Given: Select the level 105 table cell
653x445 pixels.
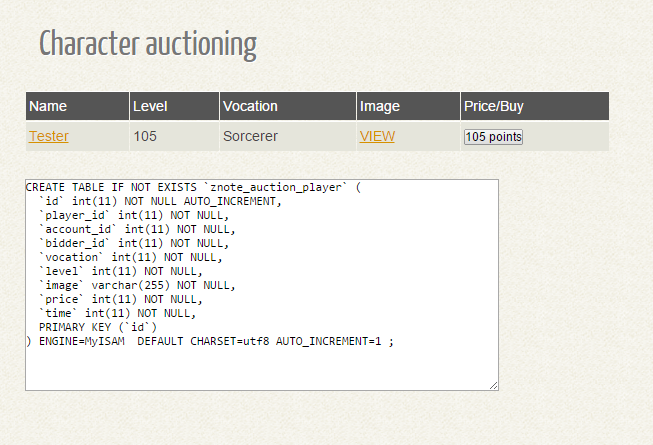Looking at the screenshot, I should click(x=174, y=136).
